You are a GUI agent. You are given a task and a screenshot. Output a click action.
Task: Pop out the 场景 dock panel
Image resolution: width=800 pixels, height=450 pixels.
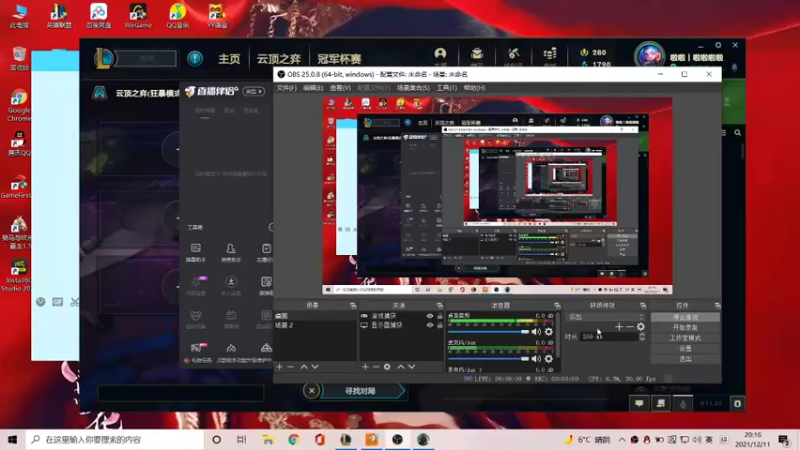tap(353, 306)
